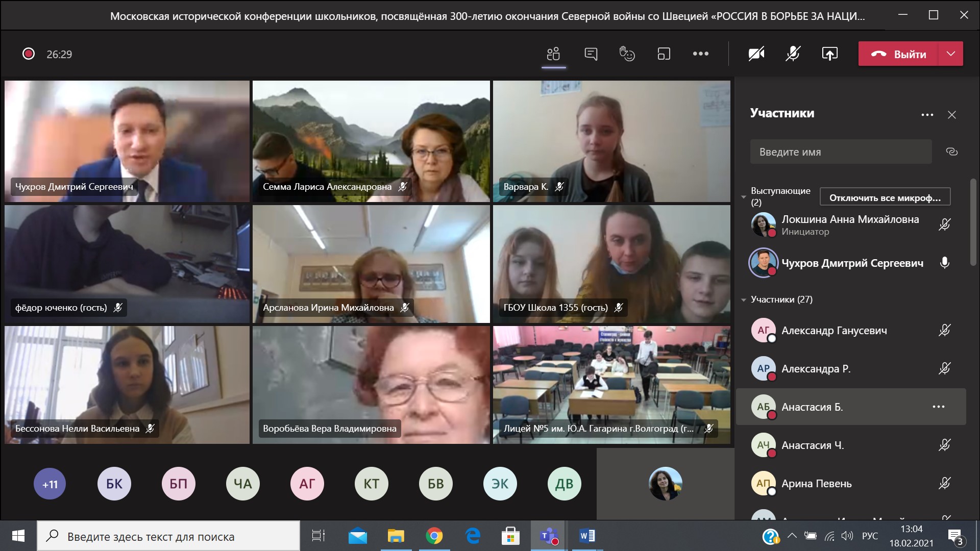This screenshot has height=551, width=980.
Task: Collapse the Участники (27) section
Action: (x=743, y=300)
